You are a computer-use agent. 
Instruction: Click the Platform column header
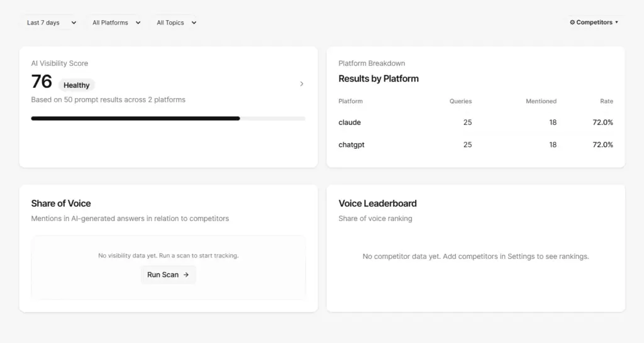pyautogui.click(x=350, y=101)
